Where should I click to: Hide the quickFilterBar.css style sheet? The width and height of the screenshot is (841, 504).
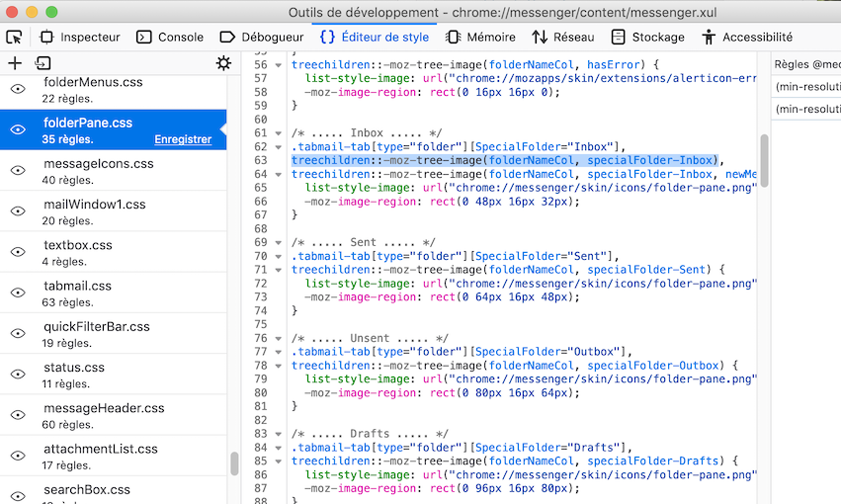click(18, 334)
